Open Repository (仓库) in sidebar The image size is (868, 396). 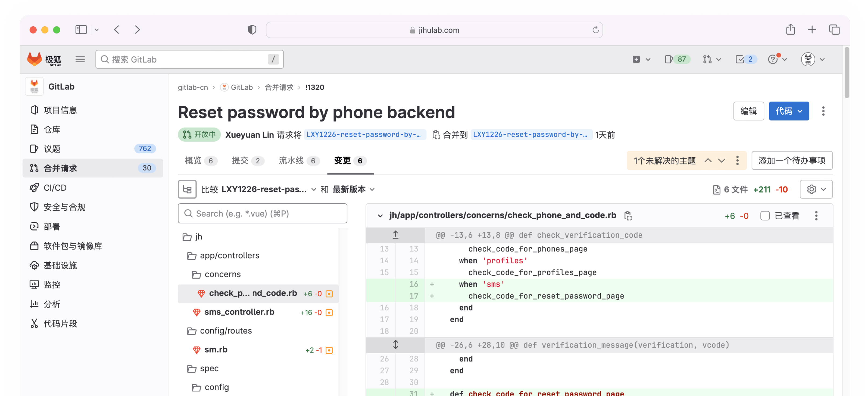click(92, 130)
